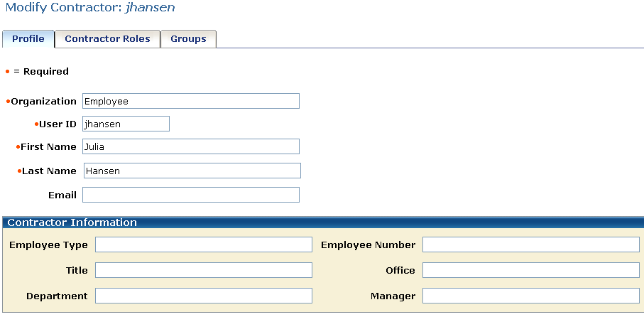The width and height of the screenshot is (644, 317).
Task: Click the Contractor Information section header
Action: coord(72,222)
